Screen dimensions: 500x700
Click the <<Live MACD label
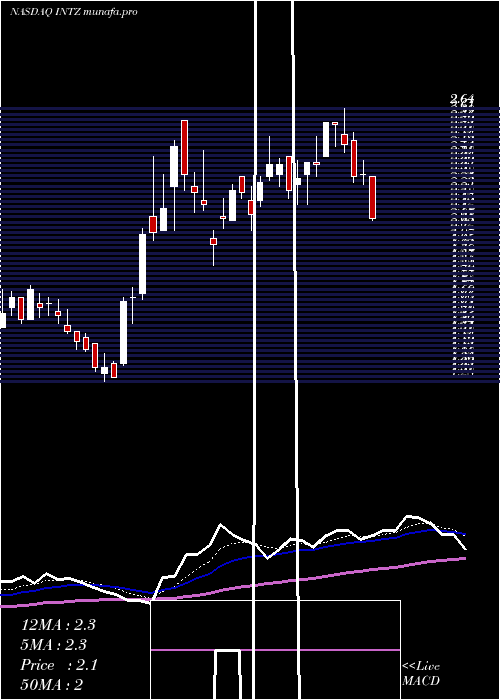(421, 674)
